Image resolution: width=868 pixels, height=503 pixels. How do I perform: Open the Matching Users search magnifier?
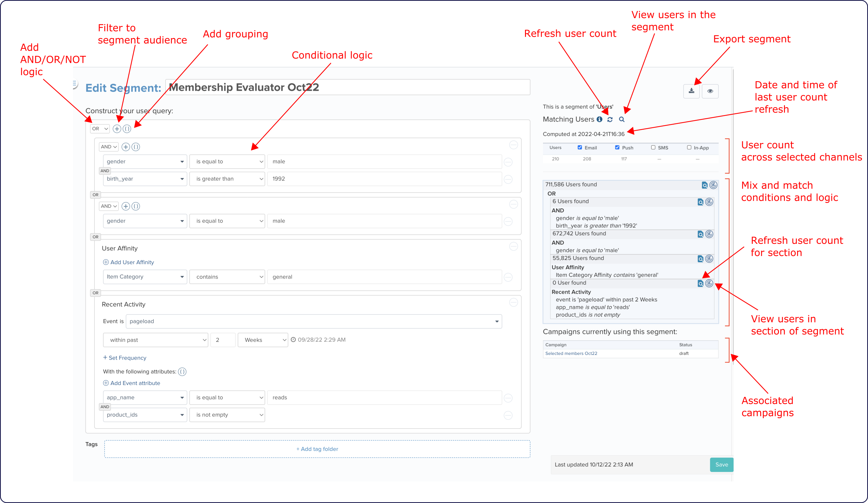click(622, 119)
